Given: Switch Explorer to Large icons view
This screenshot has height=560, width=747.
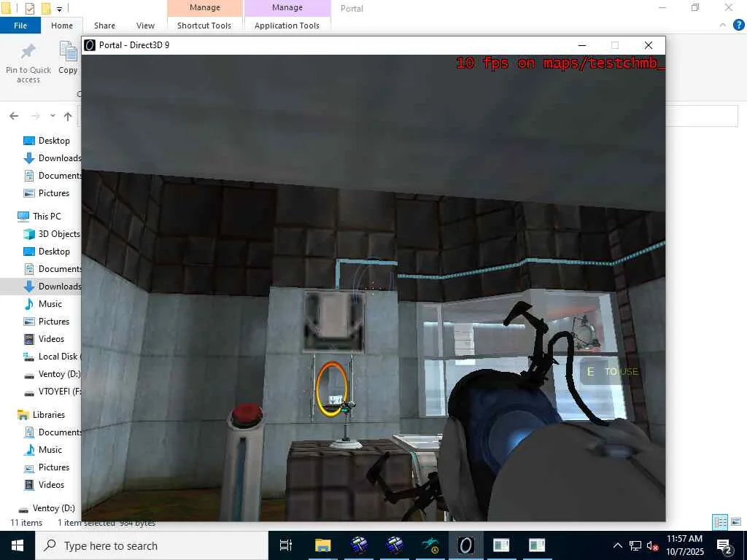Looking at the screenshot, I should [x=736, y=522].
